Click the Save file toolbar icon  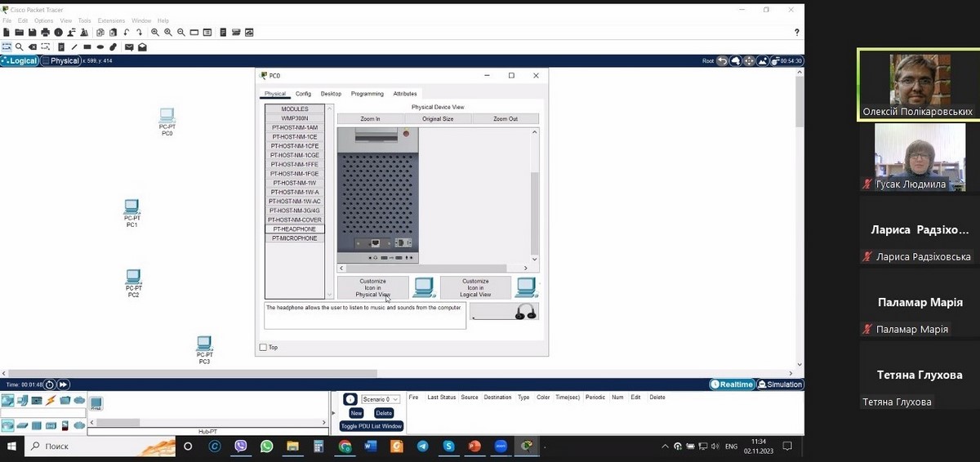click(x=32, y=33)
